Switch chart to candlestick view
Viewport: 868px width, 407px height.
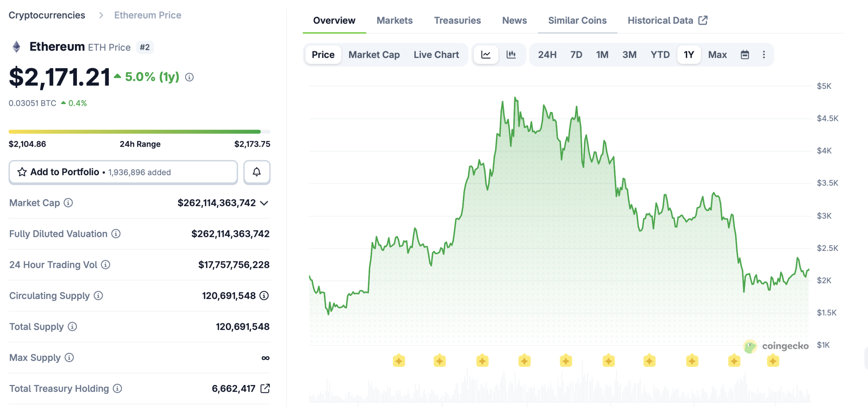(x=511, y=54)
